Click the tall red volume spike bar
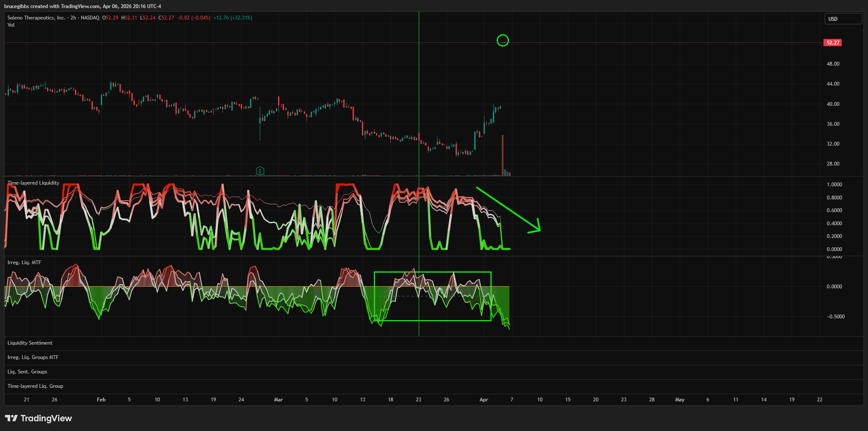The height and width of the screenshot is (431, 868). click(503, 155)
